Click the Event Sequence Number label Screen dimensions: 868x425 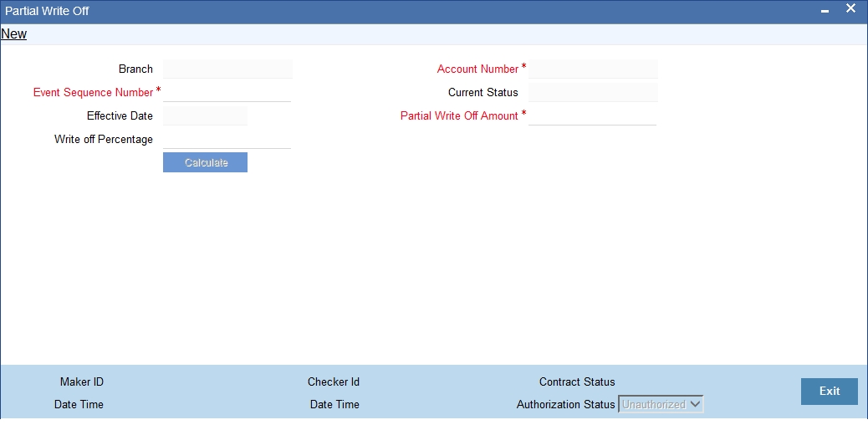[x=93, y=93]
